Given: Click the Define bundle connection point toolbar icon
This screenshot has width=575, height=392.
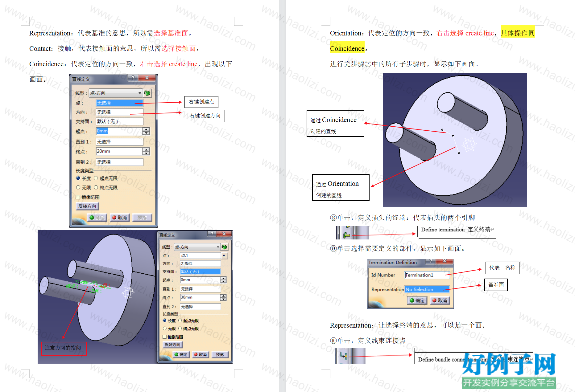Looking at the screenshot, I should point(343,356).
